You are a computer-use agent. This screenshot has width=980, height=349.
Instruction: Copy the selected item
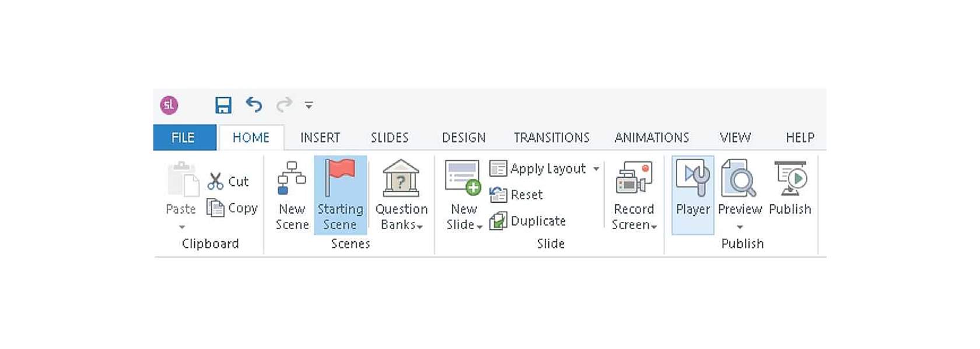[232, 208]
